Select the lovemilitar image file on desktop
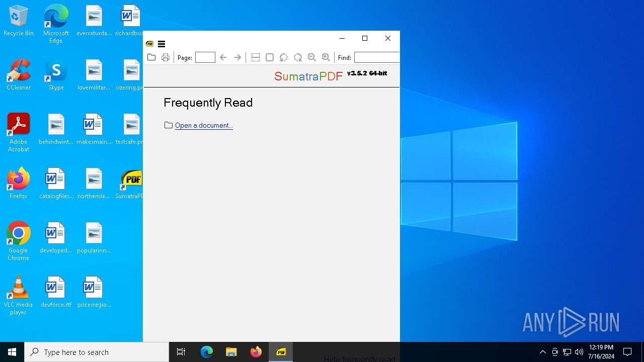The width and height of the screenshot is (644, 362). [94, 75]
